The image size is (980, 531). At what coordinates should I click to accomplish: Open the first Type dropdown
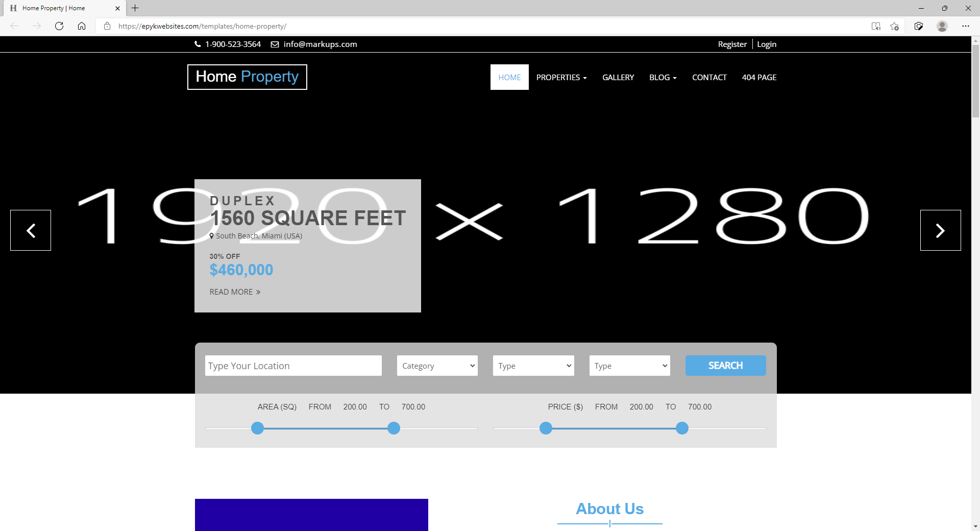point(533,366)
